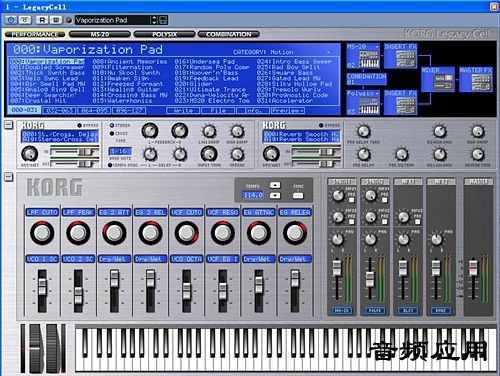The image size is (500, 376).
Task: Click the File button in program browser
Action: click(218, 110)
